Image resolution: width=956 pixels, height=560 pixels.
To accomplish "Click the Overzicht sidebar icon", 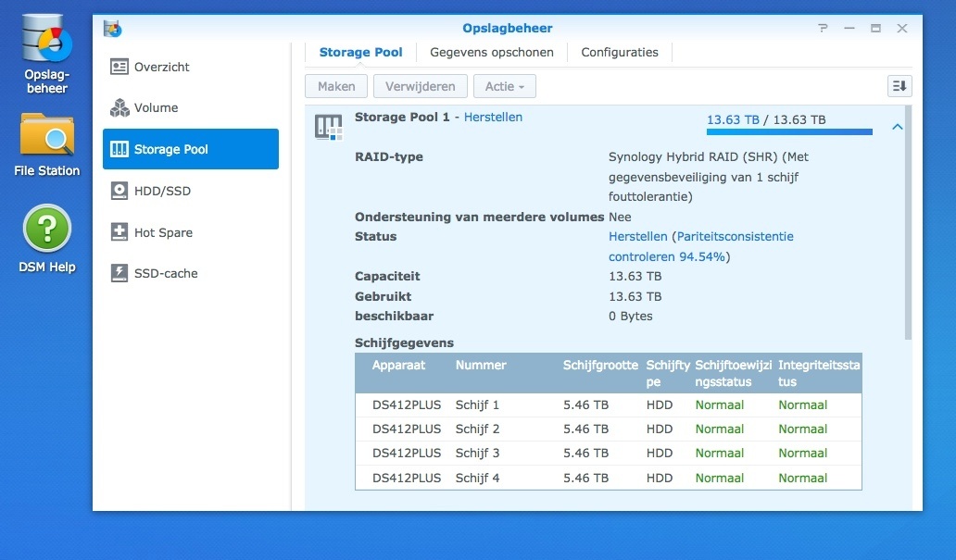I will point(119,67).
